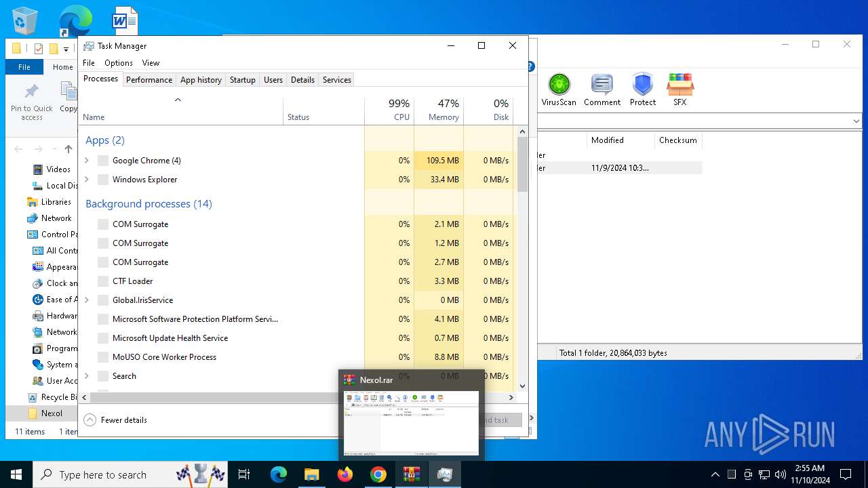Expand the Windows Explorer process entry

[86, 180]
